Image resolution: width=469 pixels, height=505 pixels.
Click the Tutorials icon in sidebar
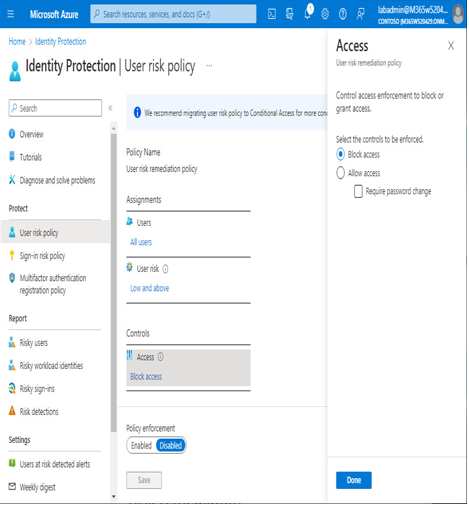(x=12, y=156)
